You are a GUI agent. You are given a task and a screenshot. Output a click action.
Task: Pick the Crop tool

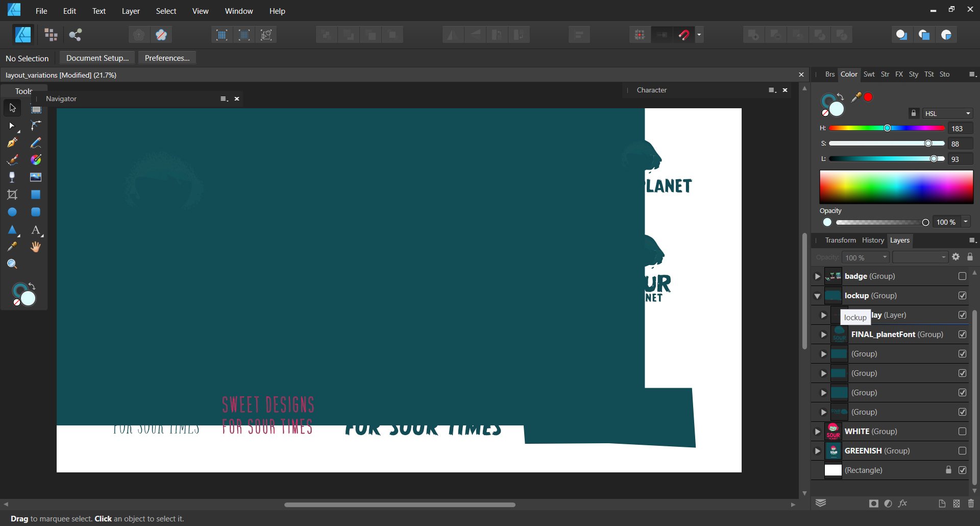12,195
